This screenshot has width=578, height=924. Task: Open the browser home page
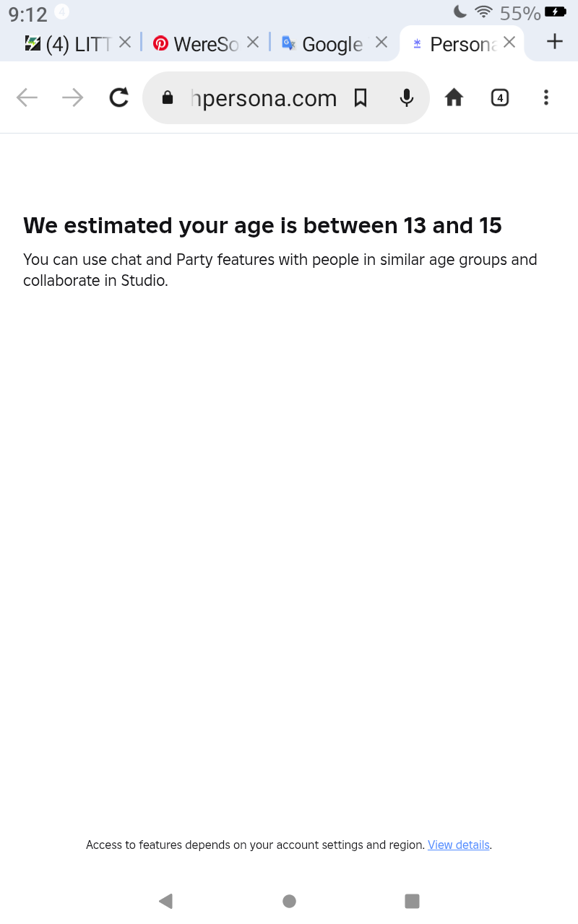[454, 97]
